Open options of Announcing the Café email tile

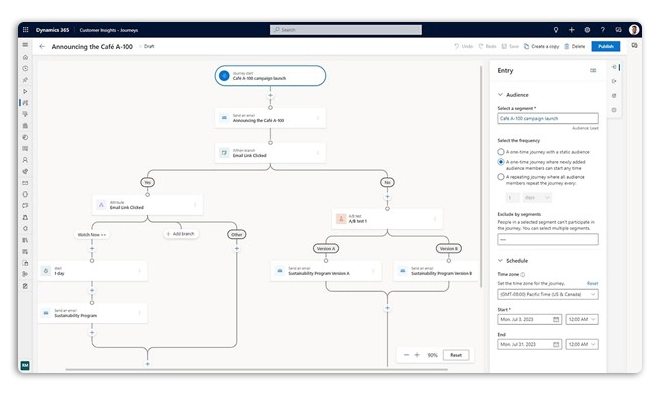[x=318, y=118]
